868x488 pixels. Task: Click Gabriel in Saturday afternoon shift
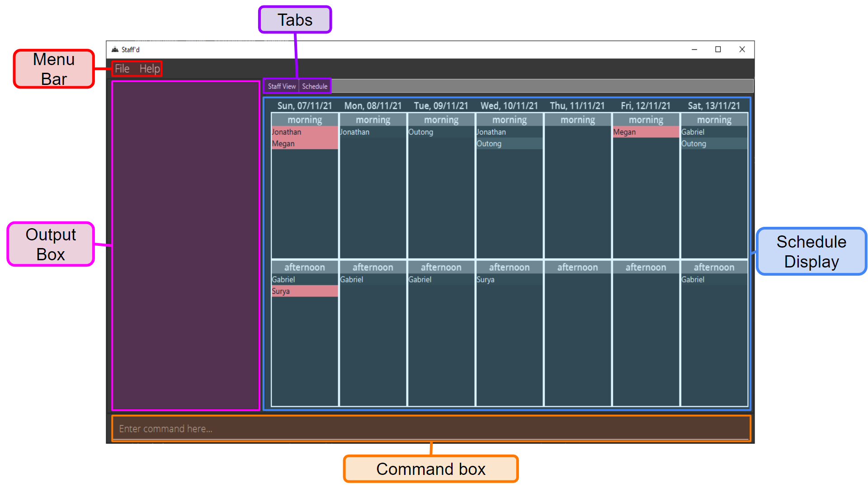(x=714, y=280)
